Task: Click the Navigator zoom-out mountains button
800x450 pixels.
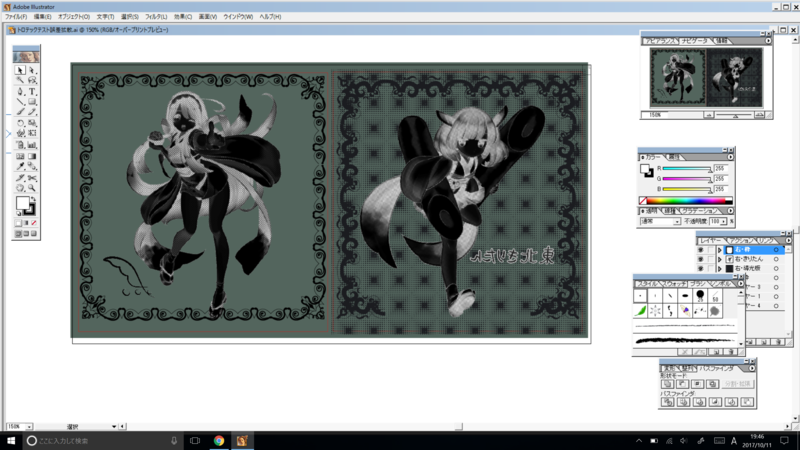Action: click(x=709, y=115)
